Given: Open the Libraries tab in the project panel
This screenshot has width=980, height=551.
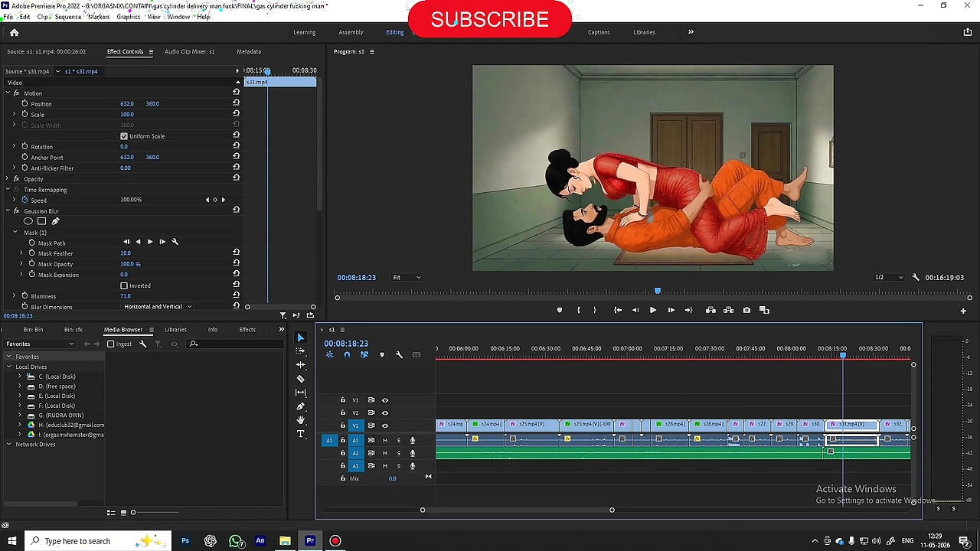Looking at the screenshot, I should 175,329.
